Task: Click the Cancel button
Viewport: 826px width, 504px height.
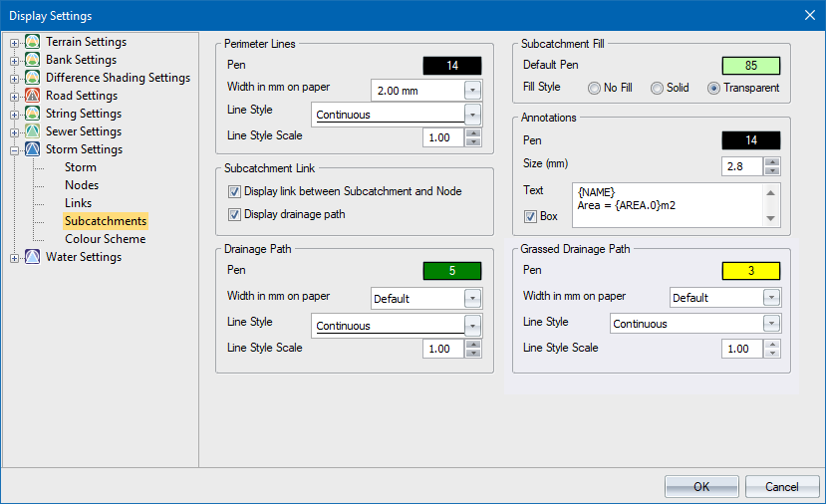Action: tap(781, 486)
